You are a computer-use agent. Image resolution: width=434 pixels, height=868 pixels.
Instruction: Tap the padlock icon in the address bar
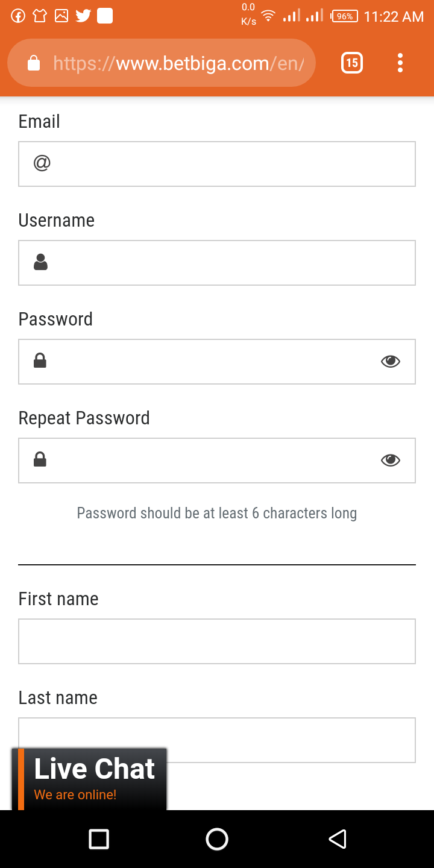(x=34, y=63)
